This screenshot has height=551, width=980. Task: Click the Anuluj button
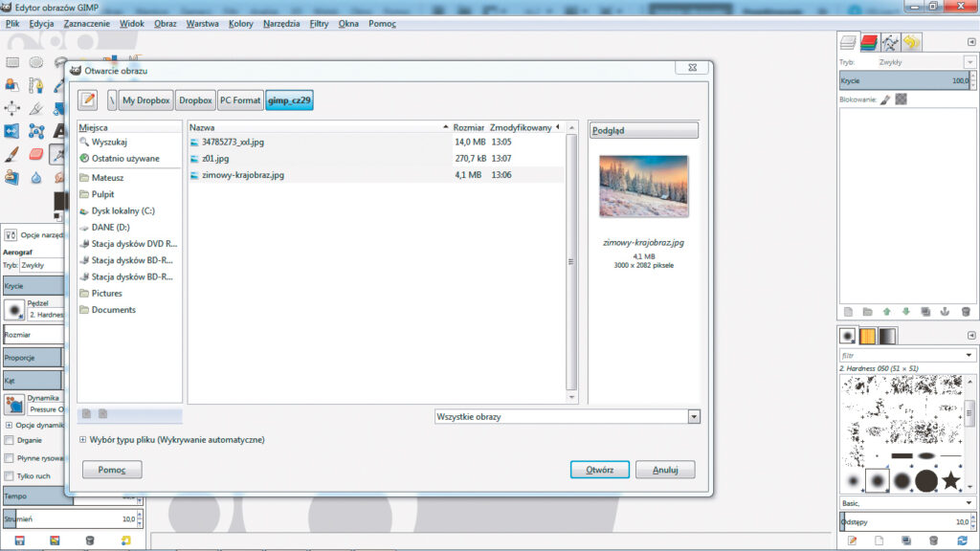click(x=665, y=470)
